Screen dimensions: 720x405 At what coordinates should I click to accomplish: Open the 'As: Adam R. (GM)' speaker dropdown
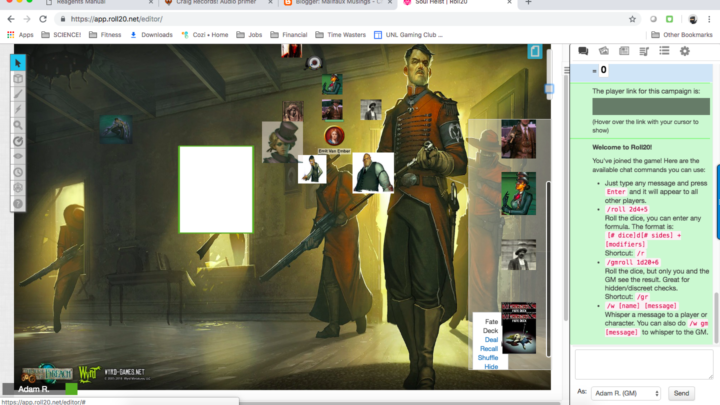tap(626, 393)
